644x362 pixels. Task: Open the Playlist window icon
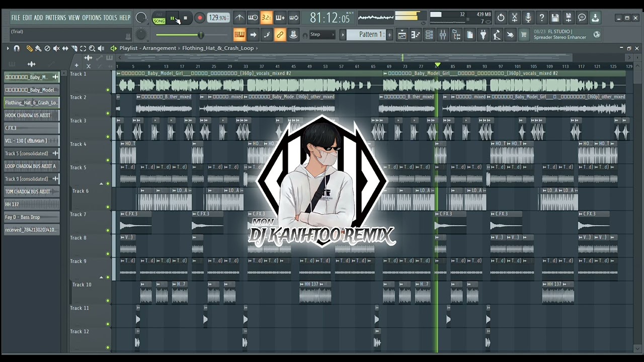point(402,35)
